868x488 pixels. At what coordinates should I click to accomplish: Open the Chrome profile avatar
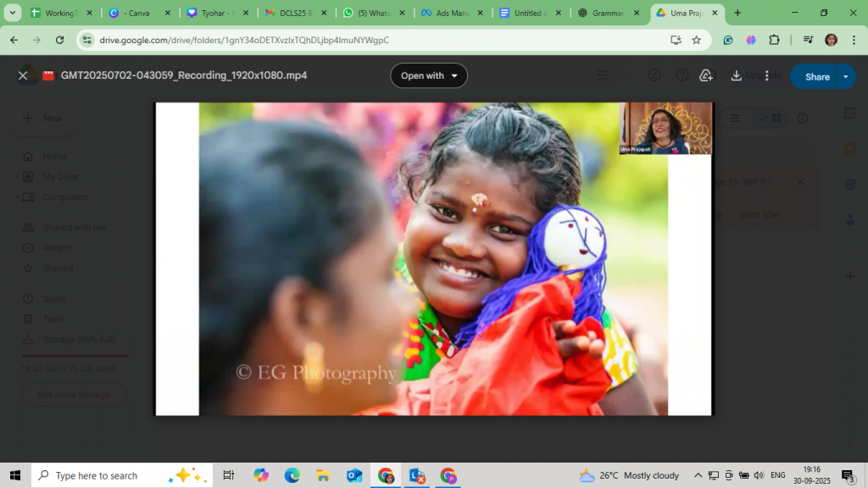pos(831,40)
